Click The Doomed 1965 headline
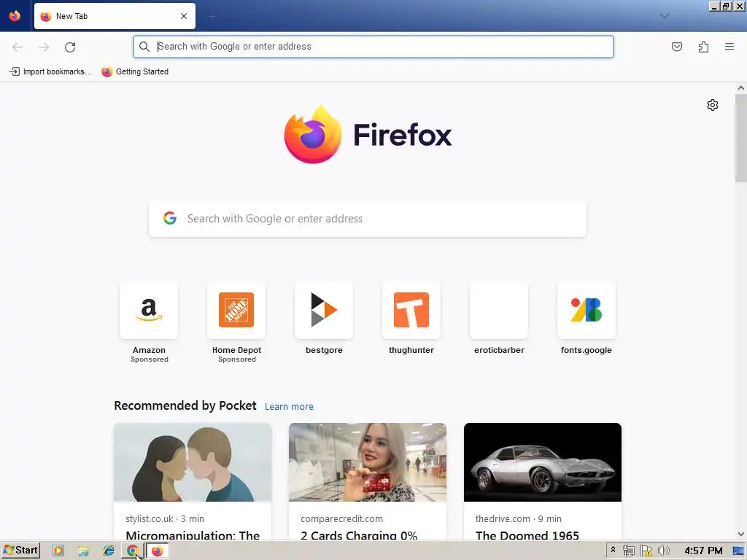Viewport: 747px width, 560px height. pos(527,534)
